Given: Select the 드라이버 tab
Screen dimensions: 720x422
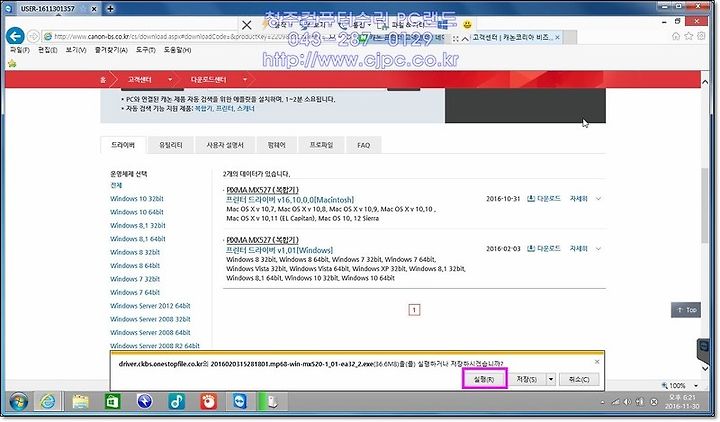Looking at the screenshot, I should [123, 145].
